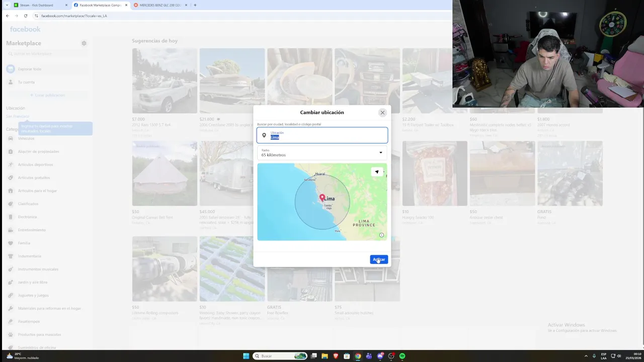Select Explorar todo in the sidebar
644x362 pixels.
[48, 69]
